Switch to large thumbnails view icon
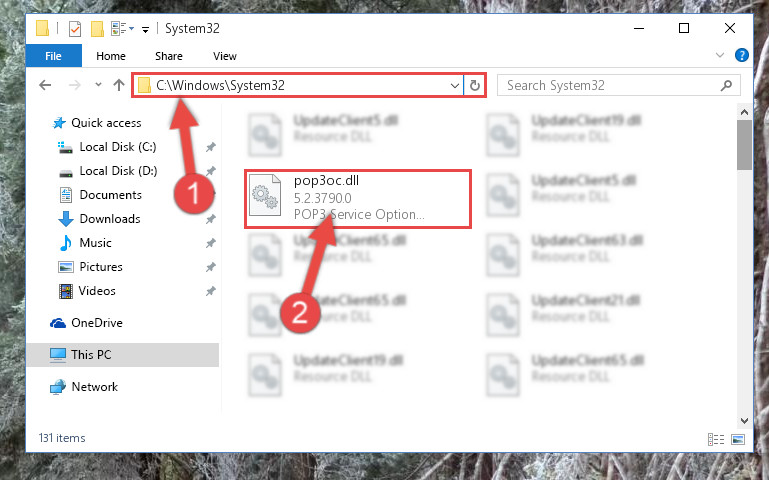 pos(738,439)
